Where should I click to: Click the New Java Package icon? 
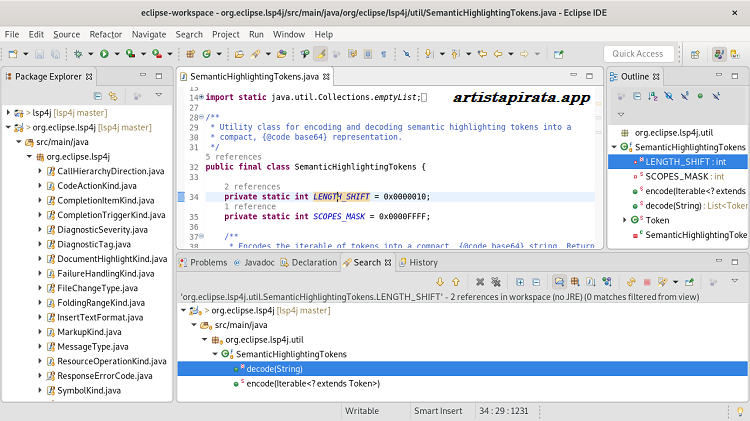point(190,54)
